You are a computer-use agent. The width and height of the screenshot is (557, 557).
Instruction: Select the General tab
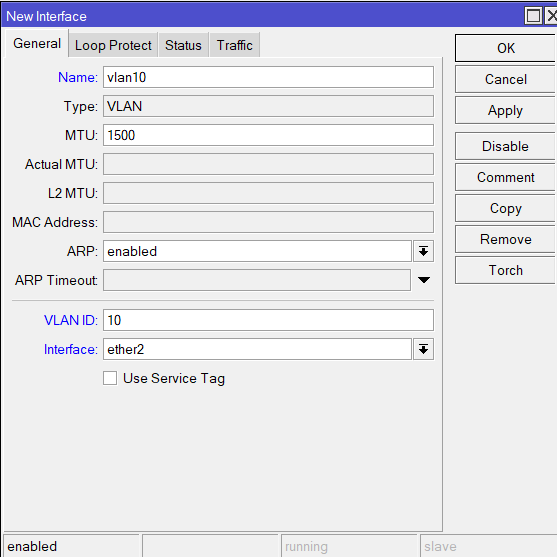click(x=37, y=43)
